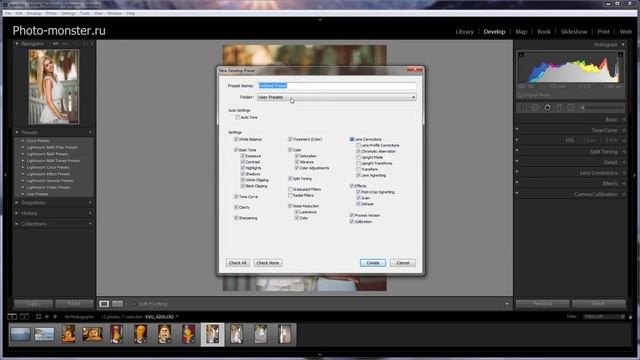Image resolution: width=640 pixels, height=360 pixels.
Task: Open the Folder dropdown in dialog
Action: tap(337, 97)
